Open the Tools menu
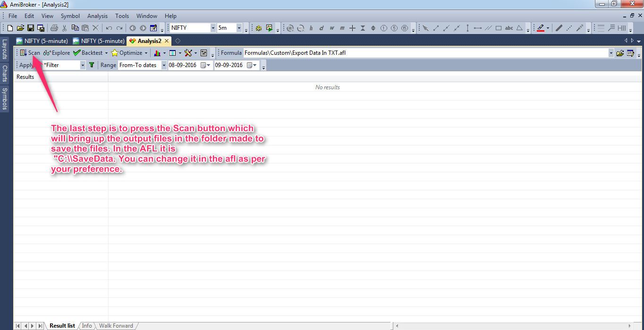Viewport: 644px width, 330px height. 122,16
